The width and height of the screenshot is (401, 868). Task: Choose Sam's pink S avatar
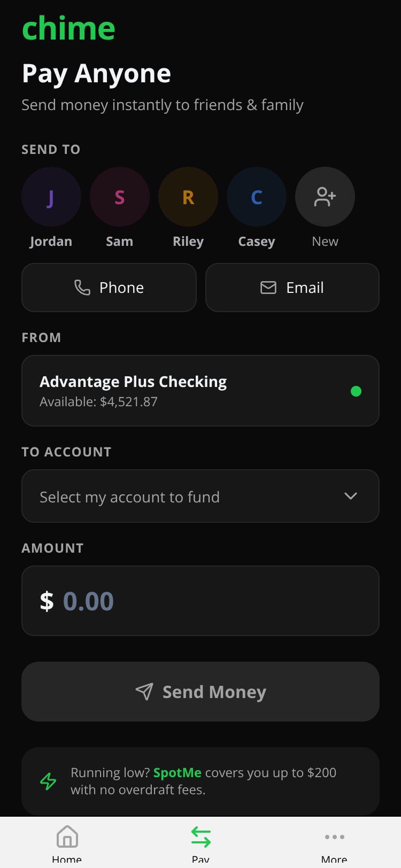tap(120, 197)
